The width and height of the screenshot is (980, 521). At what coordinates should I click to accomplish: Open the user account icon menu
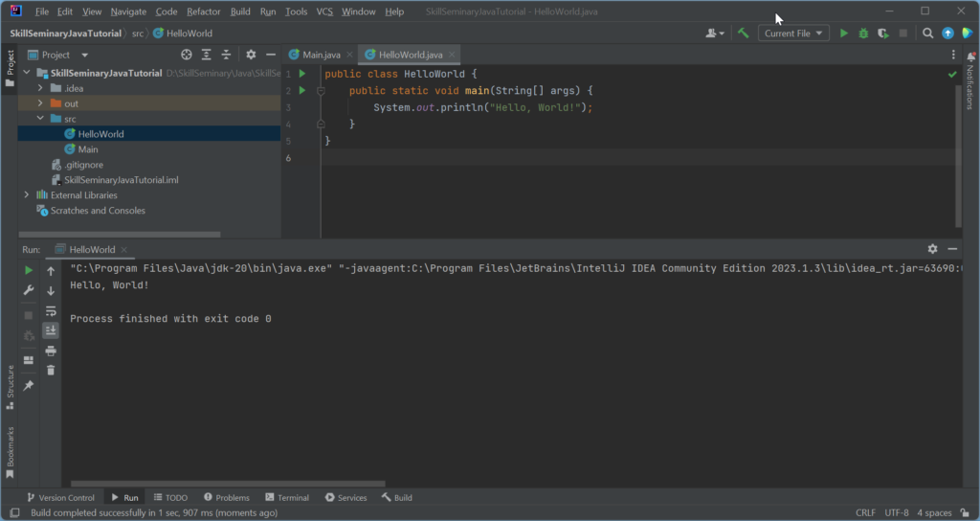tap(714, 34)
